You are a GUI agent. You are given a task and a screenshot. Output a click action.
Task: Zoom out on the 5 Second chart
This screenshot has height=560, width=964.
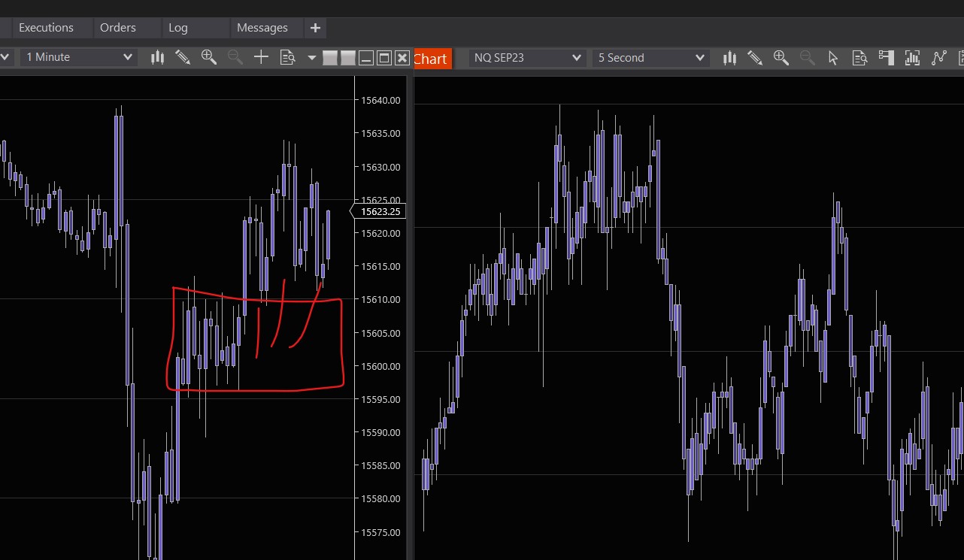coord(807,58)
